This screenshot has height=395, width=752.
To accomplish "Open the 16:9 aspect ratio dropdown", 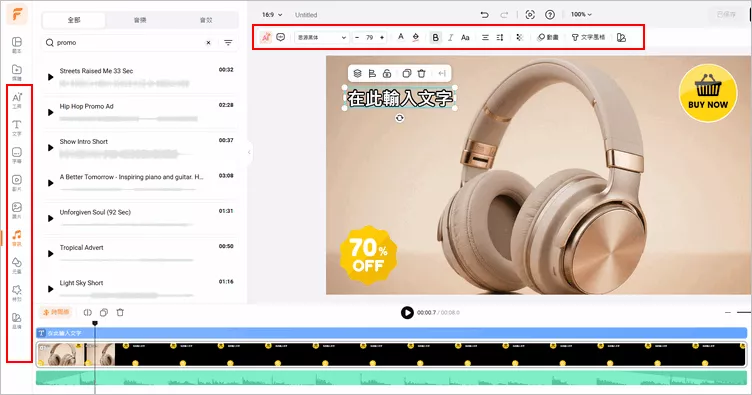I will (x=272, y=15).
